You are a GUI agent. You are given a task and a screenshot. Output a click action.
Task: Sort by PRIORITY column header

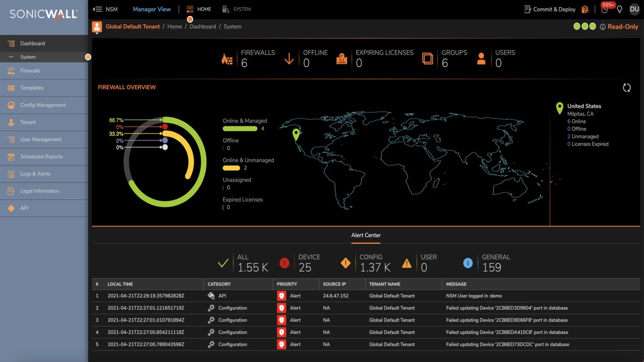[x=287, y=284]
